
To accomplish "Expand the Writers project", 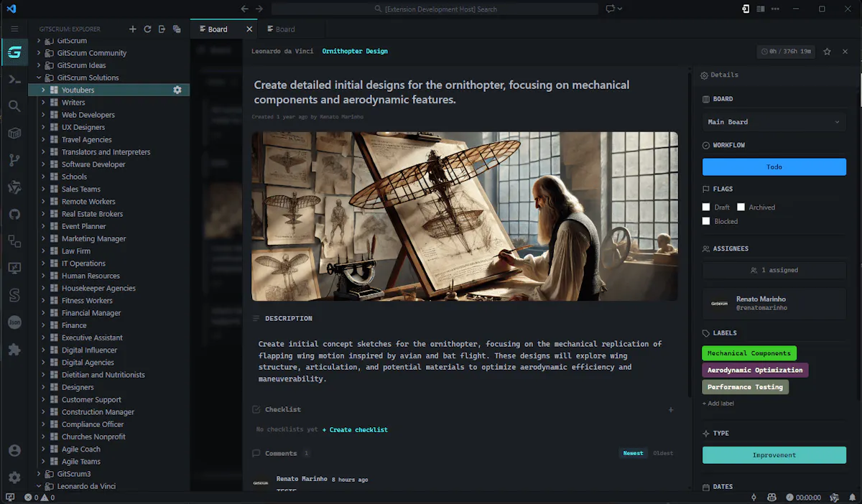I will (43, 103).
